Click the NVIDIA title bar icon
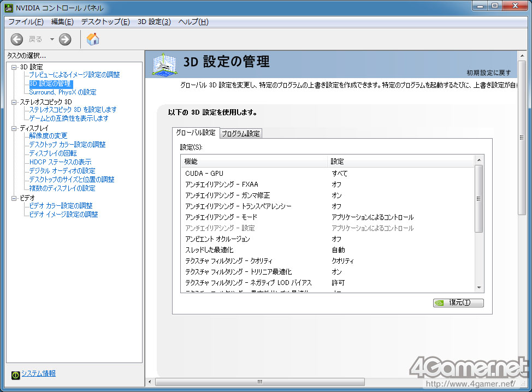 9,8
